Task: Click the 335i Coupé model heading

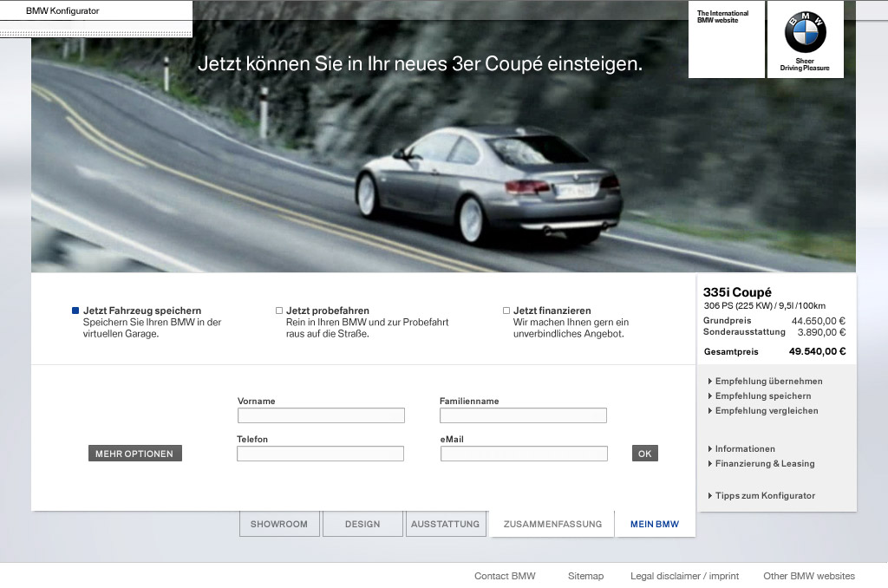Action: pyautogui.click(x=737, y=292)
